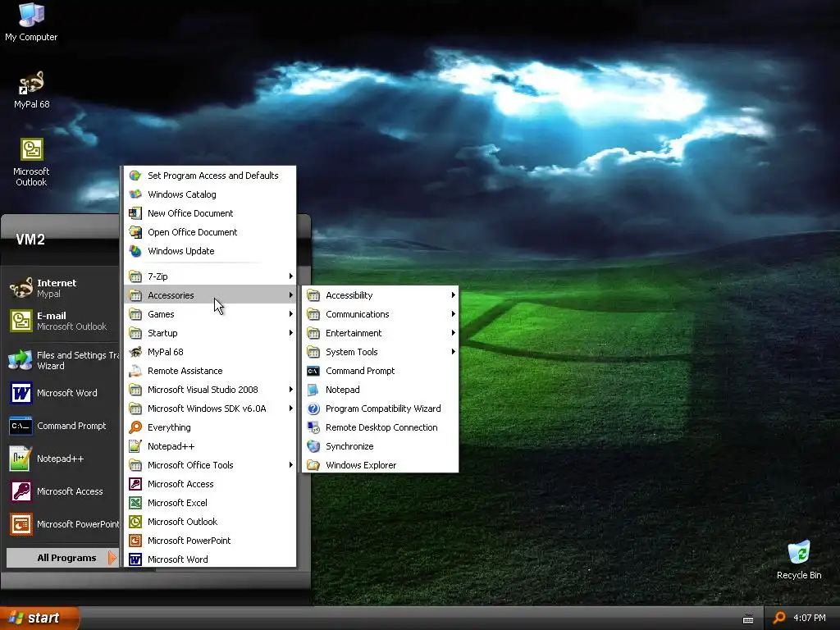Click the Windows Explorer icon

click(313, 465)
